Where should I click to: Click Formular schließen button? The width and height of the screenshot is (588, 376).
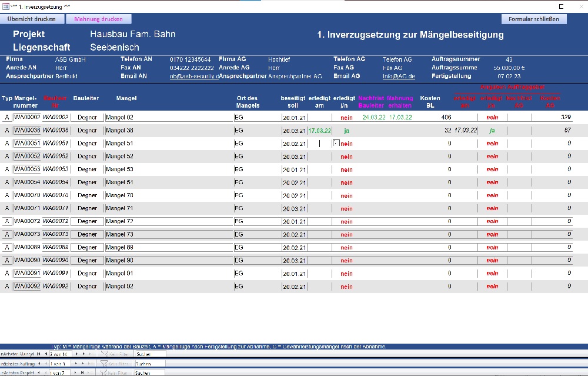[534, 19]
